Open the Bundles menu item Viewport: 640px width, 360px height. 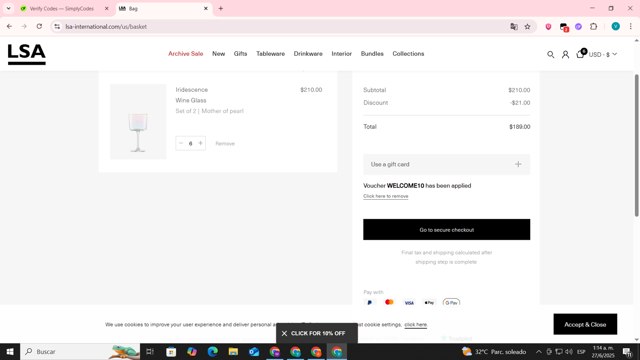[372, 53]
